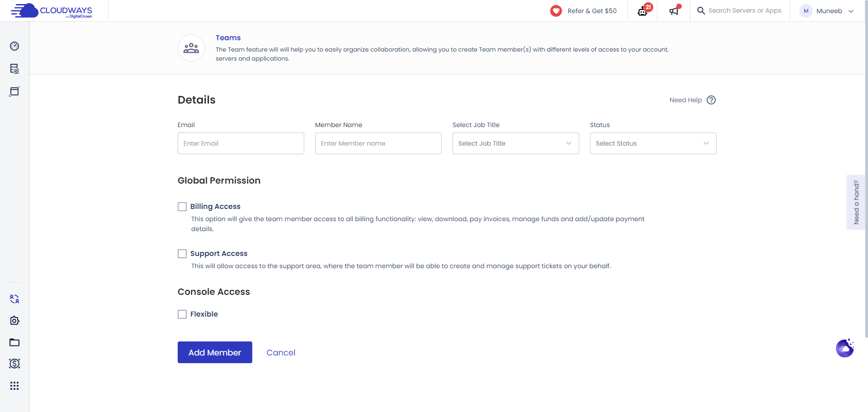This screenshot has width=868, height=412.
Task: Open the Select Status dropdown
Action: pyautogui.click(x=653, y=143)
